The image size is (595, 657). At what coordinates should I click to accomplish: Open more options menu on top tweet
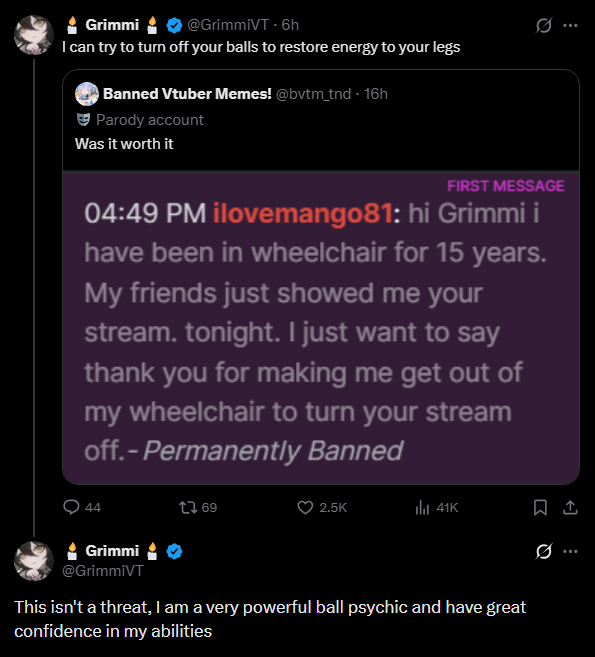click(570, 26)
